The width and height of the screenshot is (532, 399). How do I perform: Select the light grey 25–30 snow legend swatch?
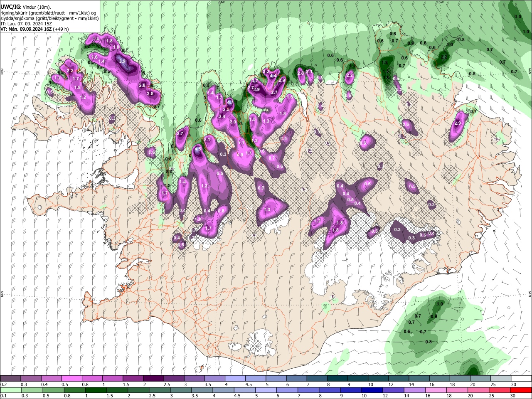coord(500,378)
